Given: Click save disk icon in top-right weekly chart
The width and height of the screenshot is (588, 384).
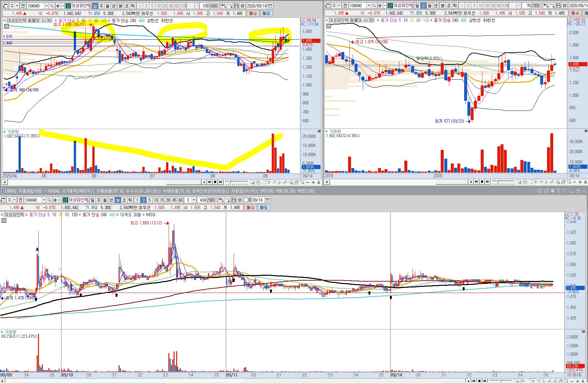Looking at the screenshot, I should (x=558, y=6).
